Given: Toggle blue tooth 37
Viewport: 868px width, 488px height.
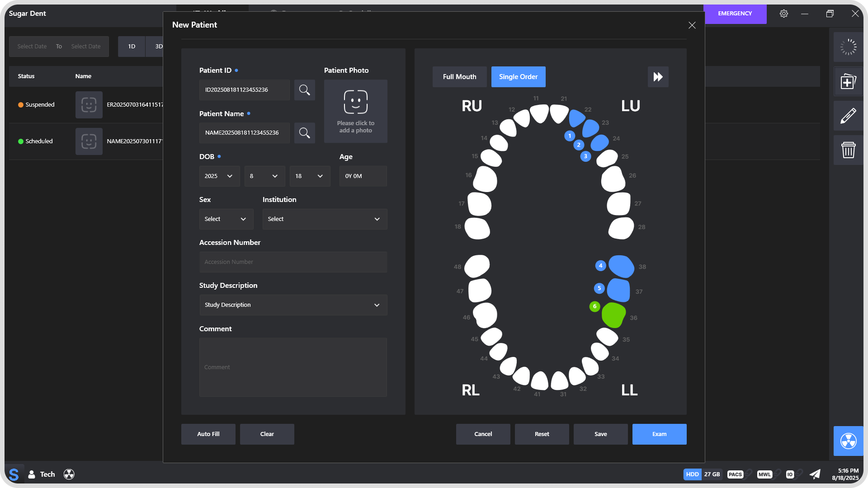Looking at the screenshot, I should pos(618,290).
